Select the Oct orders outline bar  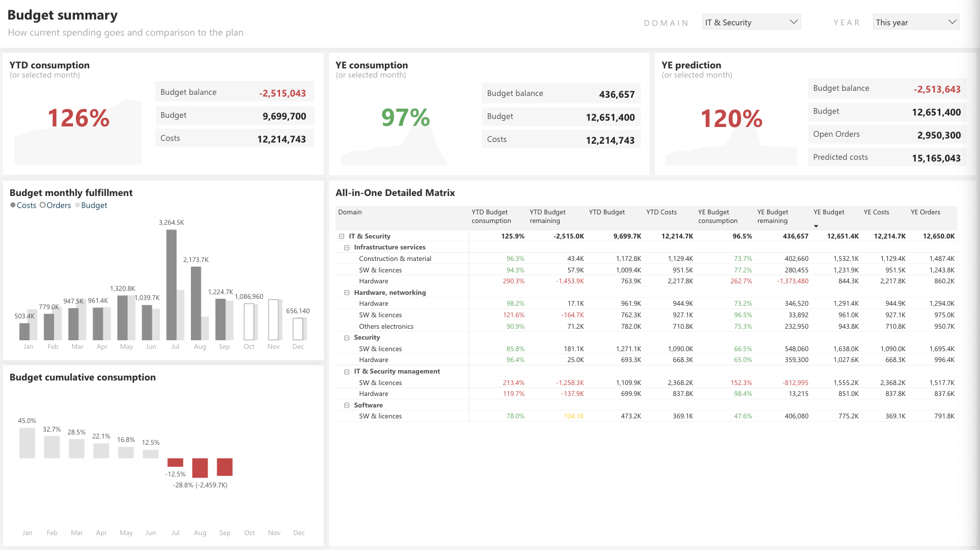(x=249, y=321)
